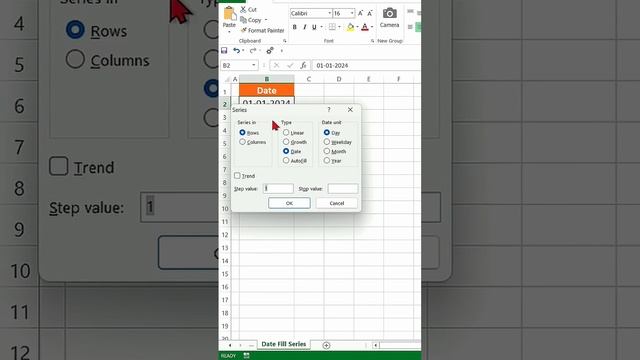The image size is (640, 360).
Task: Click Cancel in the Series dialog
Action: [337, 203]
